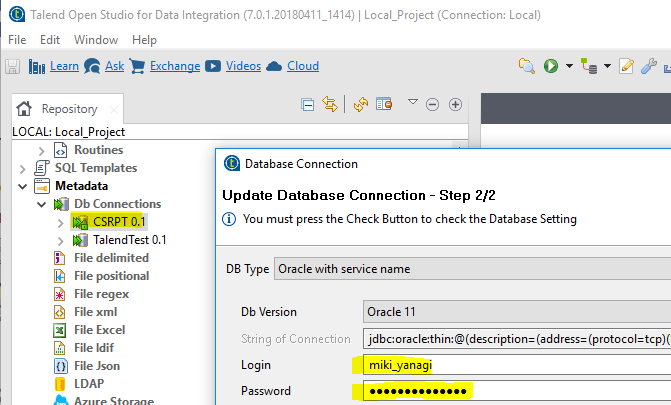
Task: Open the Db Version combo box
Action: [517, 312]
